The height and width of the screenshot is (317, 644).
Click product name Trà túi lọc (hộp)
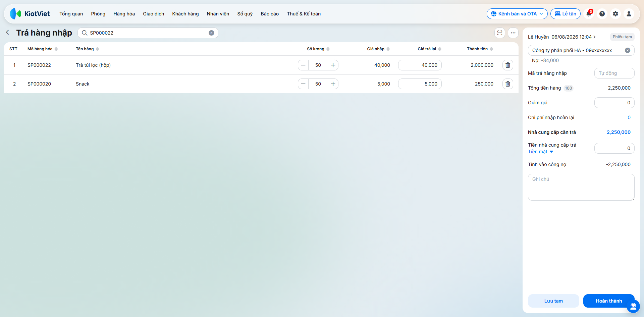(x=93, y=65)
